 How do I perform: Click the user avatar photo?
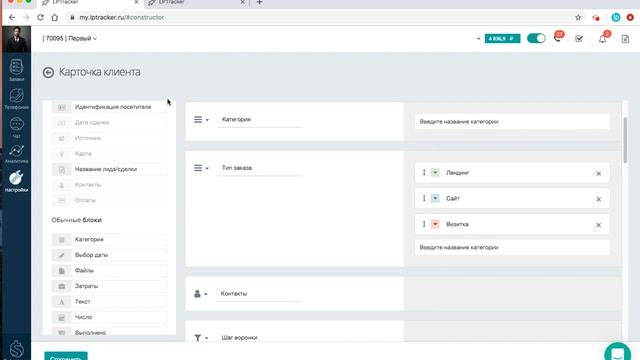[16, 39]
